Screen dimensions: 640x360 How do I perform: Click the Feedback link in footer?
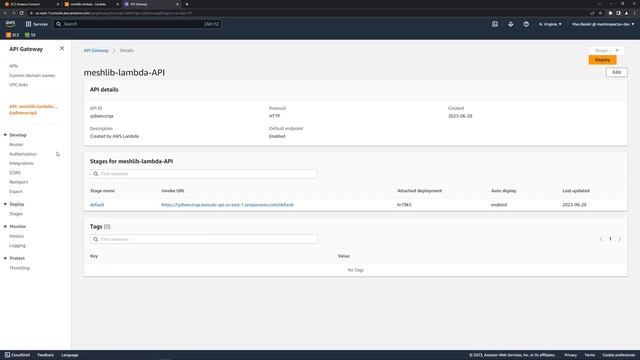(45, 355)
